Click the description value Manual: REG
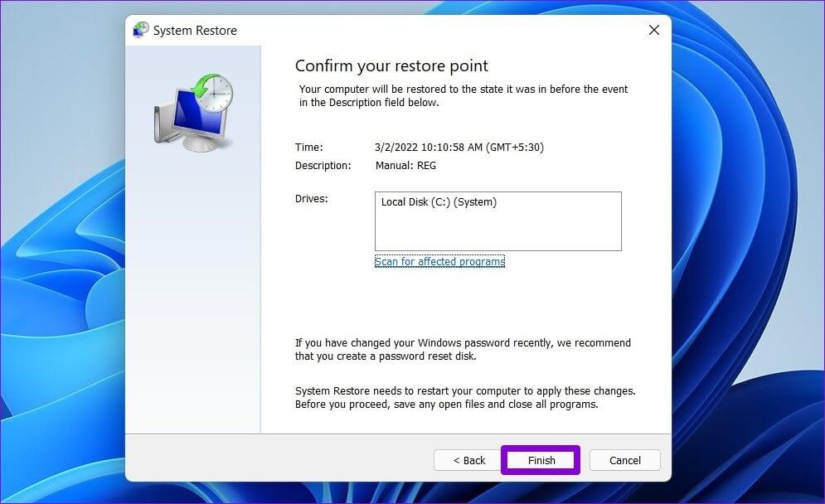The image size is (825, 504). (405, 166)
